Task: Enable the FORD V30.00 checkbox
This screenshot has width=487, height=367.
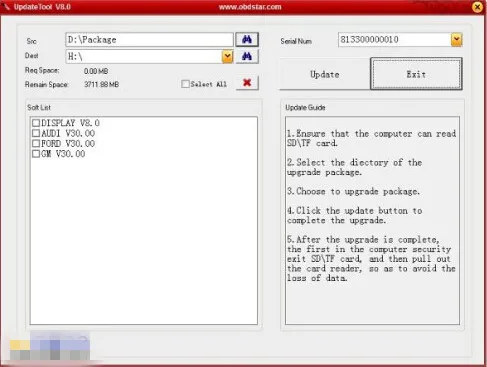Action: (x=36, y=144)
